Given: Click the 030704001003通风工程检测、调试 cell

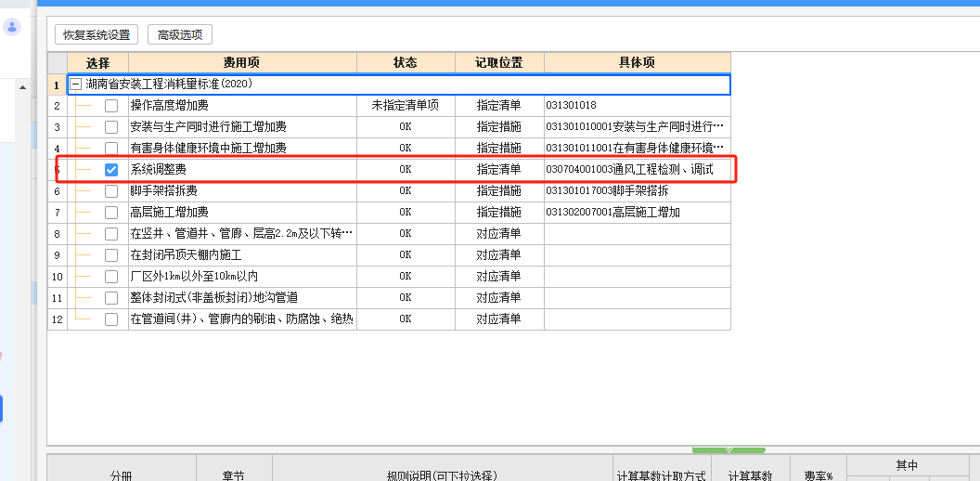Looking at the screenshot, I should tap(638, 170).
